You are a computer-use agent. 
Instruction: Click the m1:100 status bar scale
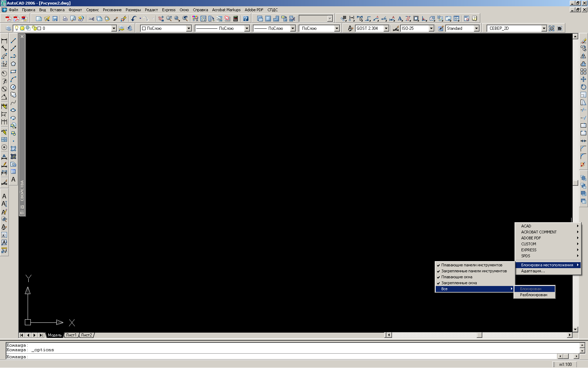(565, 364)
